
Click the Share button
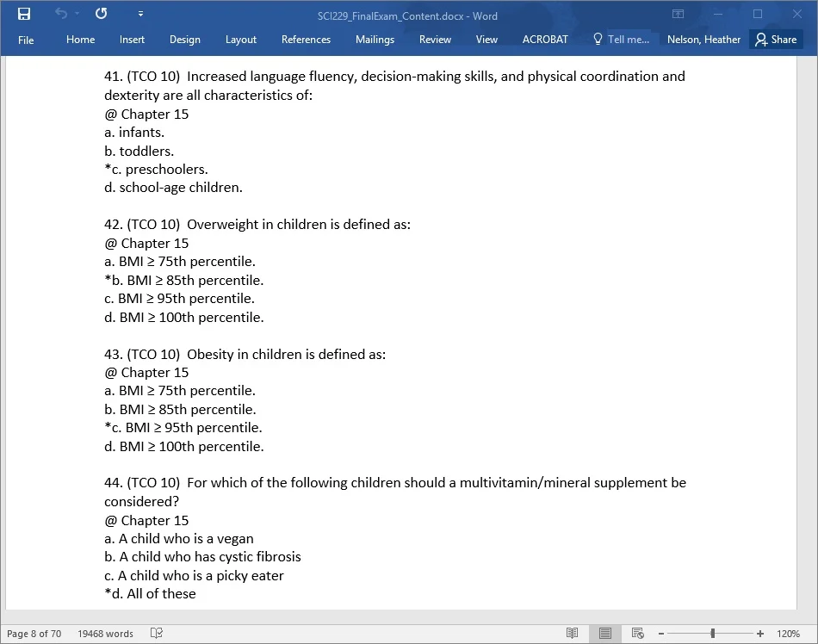[x=776, y=40]
